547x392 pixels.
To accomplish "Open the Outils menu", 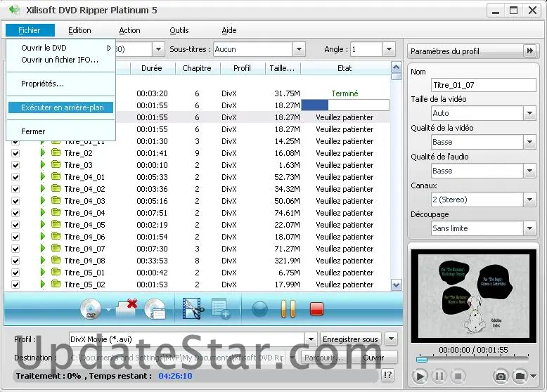I will click(179, 30).
